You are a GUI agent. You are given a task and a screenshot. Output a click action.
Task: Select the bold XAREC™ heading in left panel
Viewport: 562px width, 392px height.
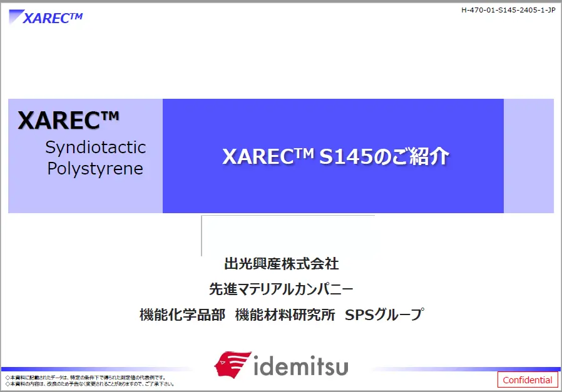(69, 119)
